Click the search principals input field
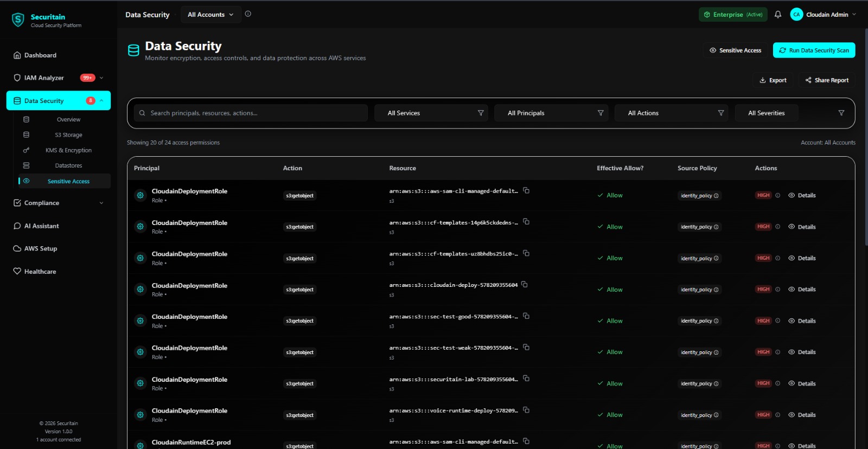Viewport: 868px width, 449px height. click(x=251, y=113)
